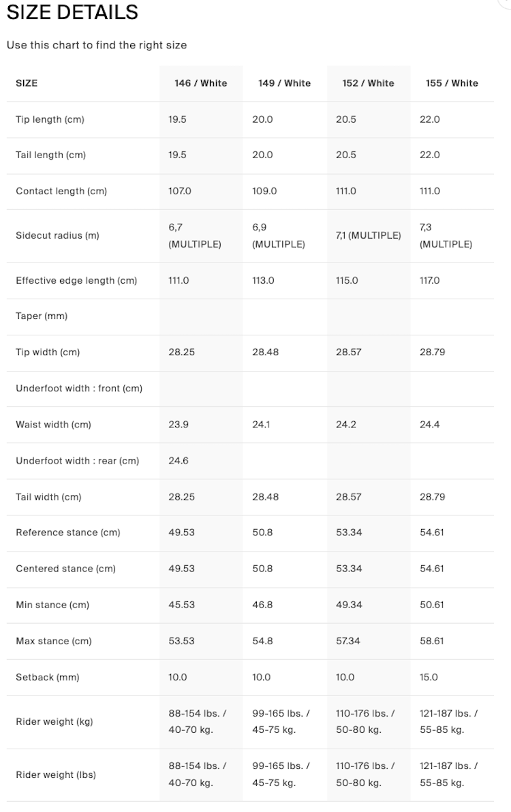Click the "Setback (mm)" row label
This screenshot has width=511, height=812.
pyautogui.click(x=48, y=677)
